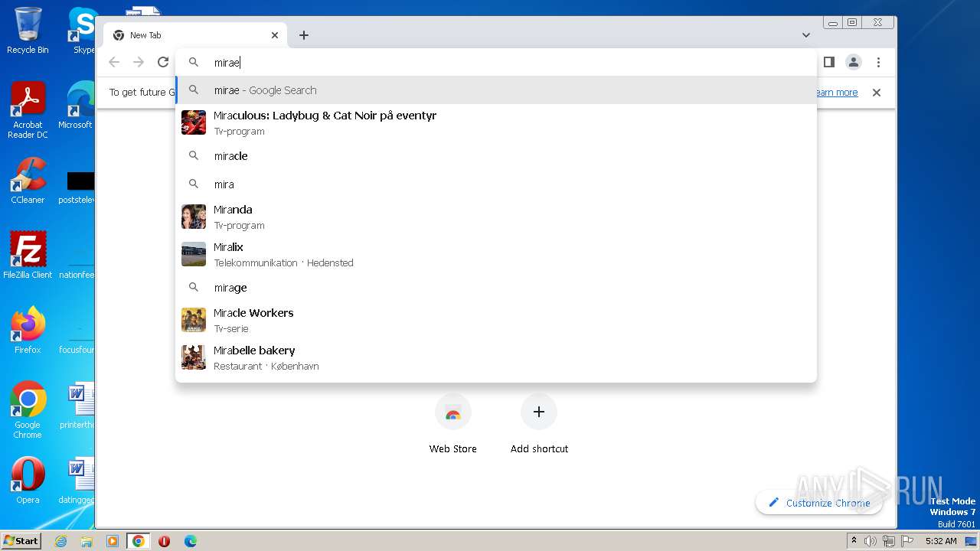
Task: Open the Google Chrome desktop shortcut
Action: click(x=28, y=409)
